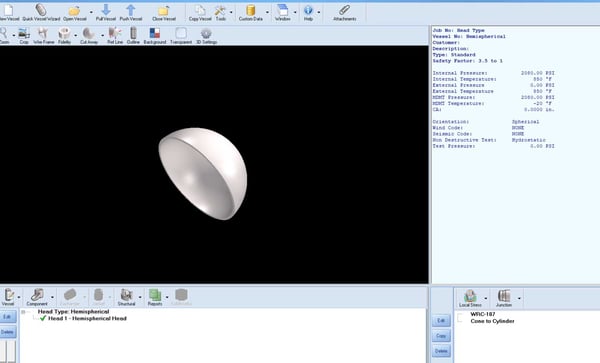The image size is (600, 363).
Task: Collapse the Head Type tree node
Action: (23, 312)
